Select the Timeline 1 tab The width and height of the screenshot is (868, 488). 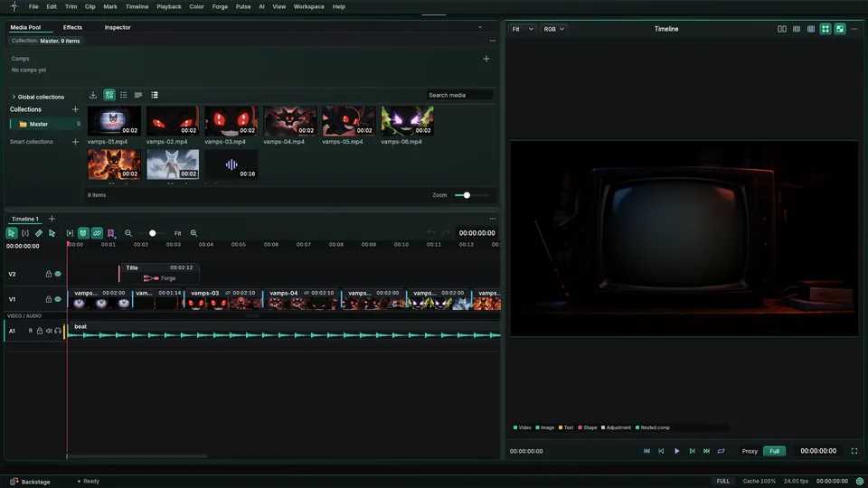25,219
